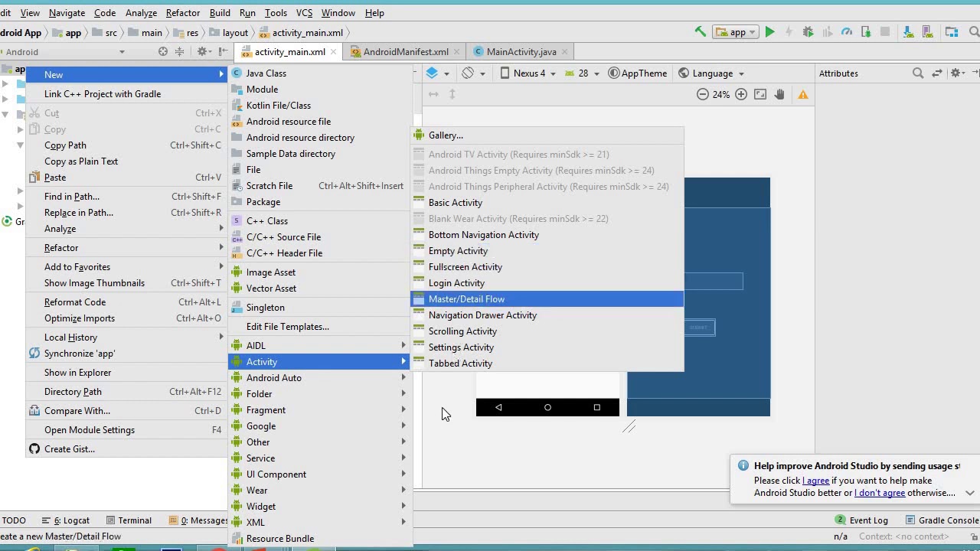Open the Terminal tool window
The height and width of the screenshot is (551, 980).
click(x=129, y=520)
